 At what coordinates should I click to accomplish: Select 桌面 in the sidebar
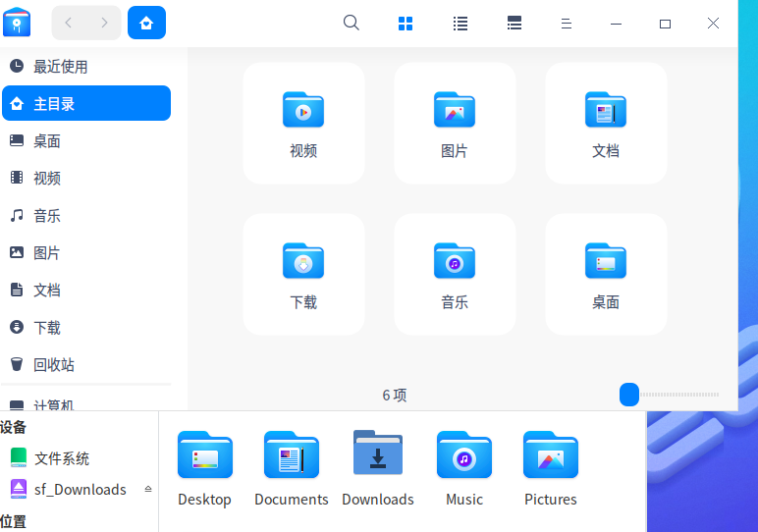(x=47, y=141)
